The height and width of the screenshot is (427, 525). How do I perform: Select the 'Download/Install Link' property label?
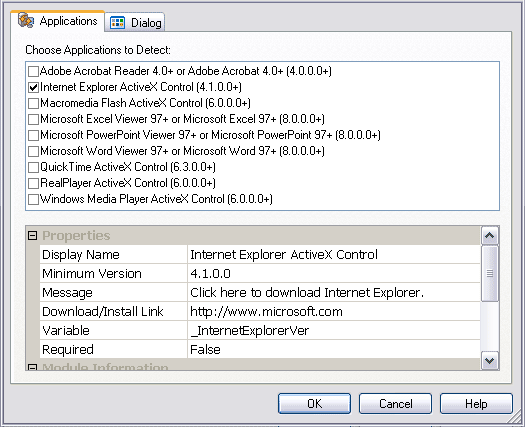[102, 312]
